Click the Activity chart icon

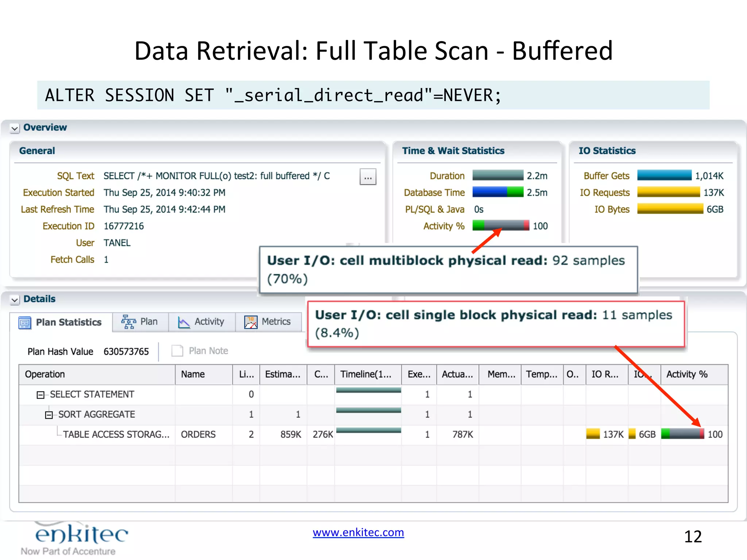pos(184,322)
